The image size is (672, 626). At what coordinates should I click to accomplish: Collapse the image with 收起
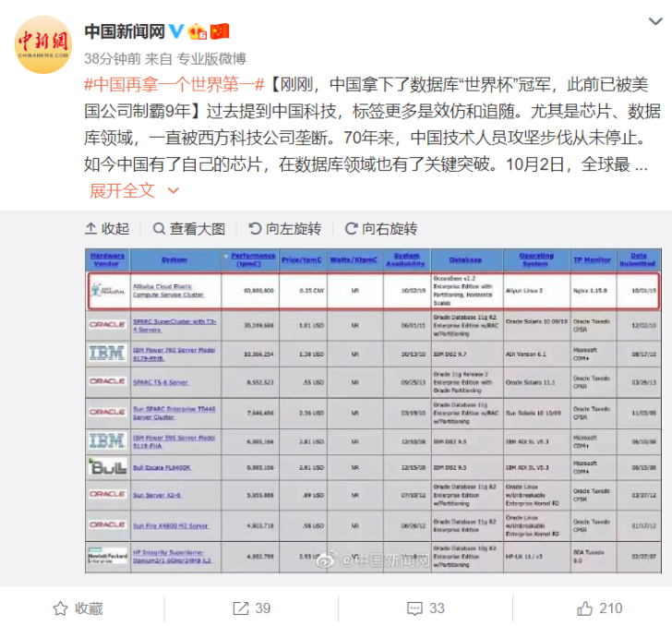(x=107, y=229)
